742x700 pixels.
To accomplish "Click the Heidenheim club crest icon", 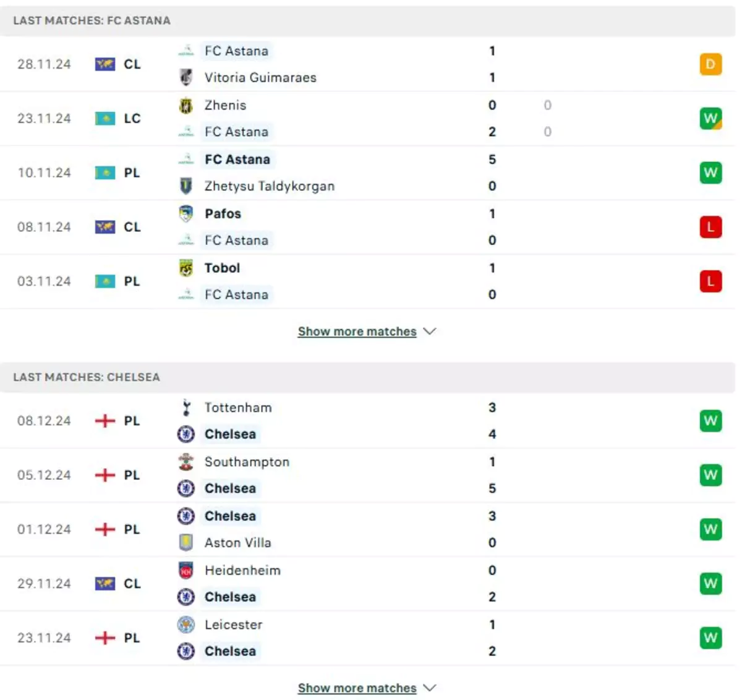I will 185,570.
